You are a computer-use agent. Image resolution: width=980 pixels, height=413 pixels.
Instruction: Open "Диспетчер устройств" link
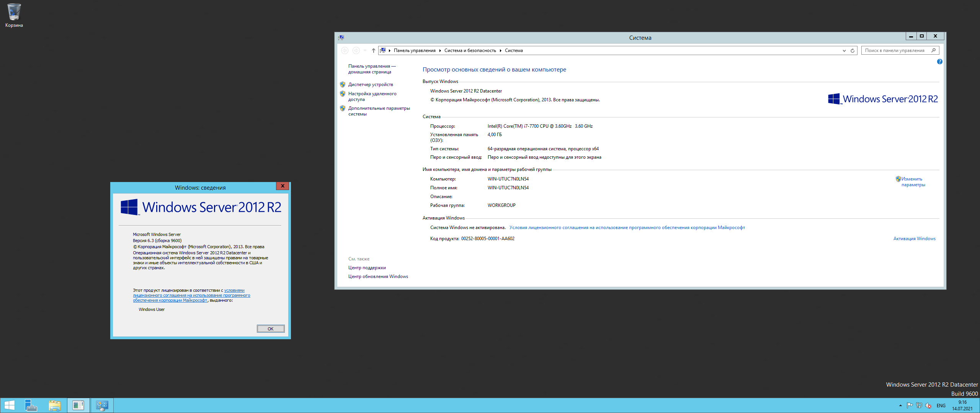(371, 85)
